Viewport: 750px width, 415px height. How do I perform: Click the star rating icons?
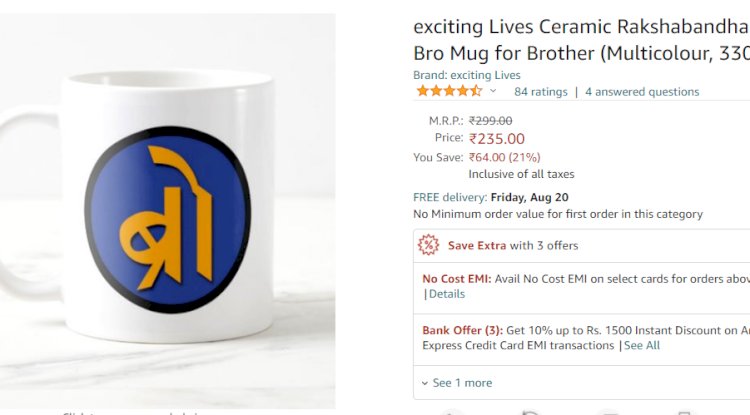[x=448, y=91]
